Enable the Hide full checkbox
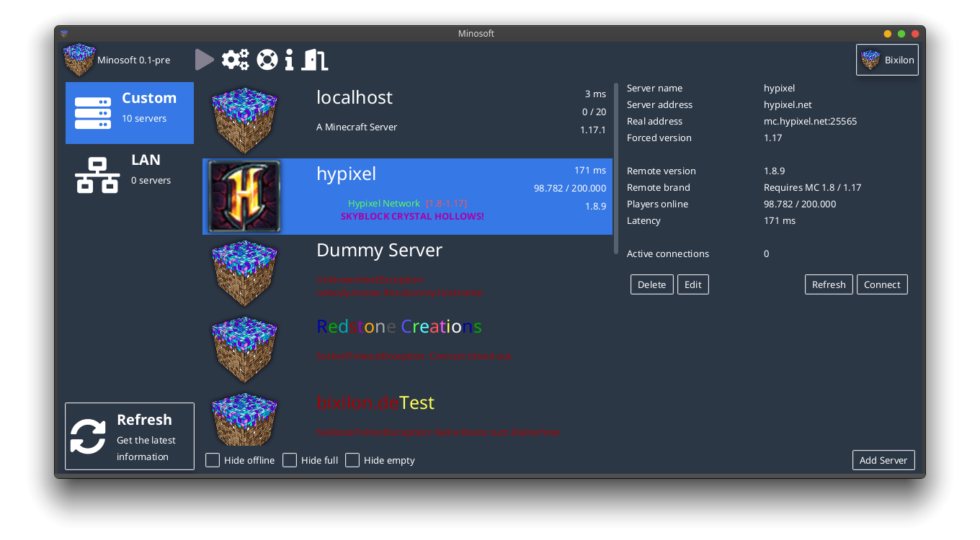 point(290,460)
